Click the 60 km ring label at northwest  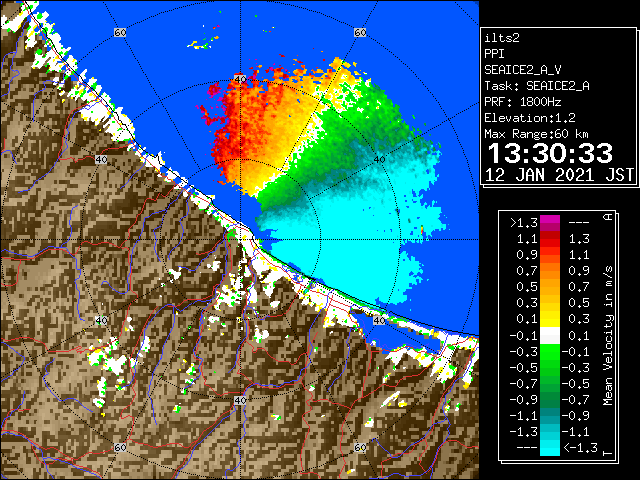tap(120, 32)
